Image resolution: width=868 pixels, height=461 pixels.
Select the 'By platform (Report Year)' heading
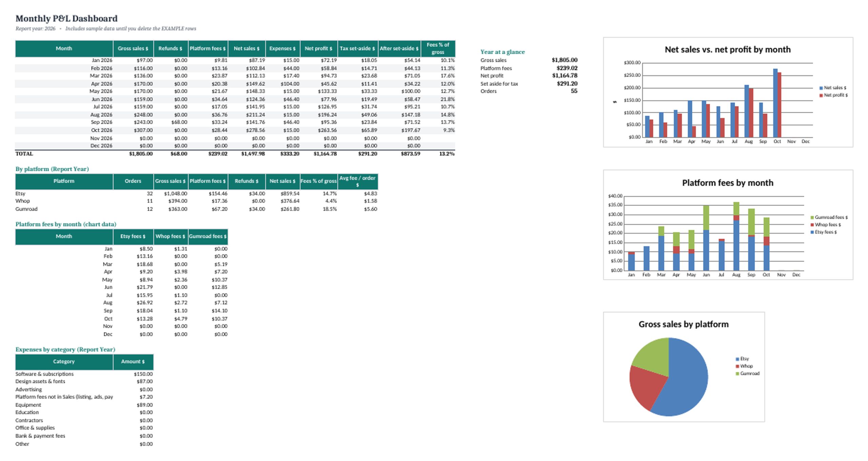[x=52, y=169]
